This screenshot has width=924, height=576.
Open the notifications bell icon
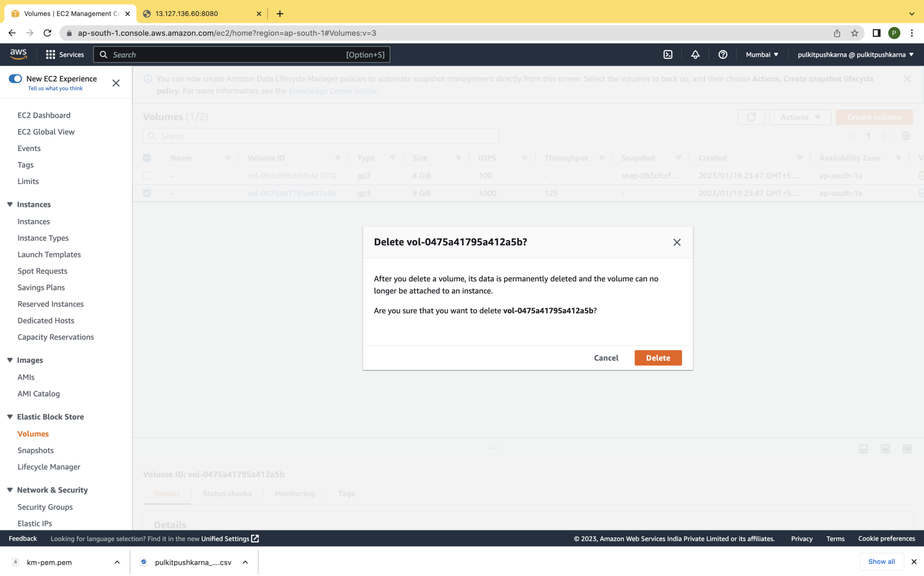tap(695, 55)
